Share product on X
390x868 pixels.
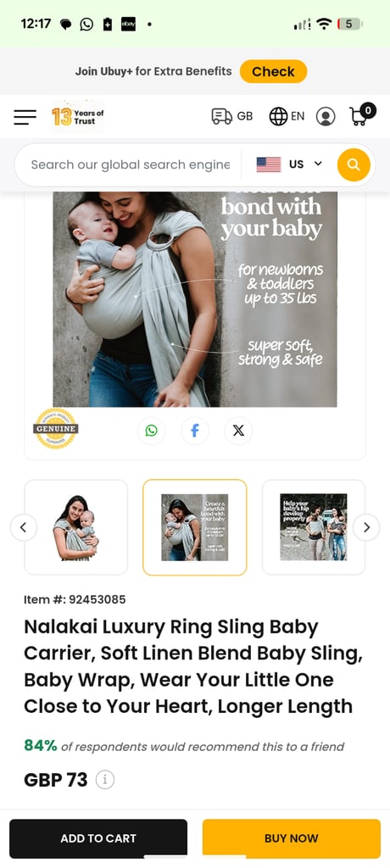[238, 431]
